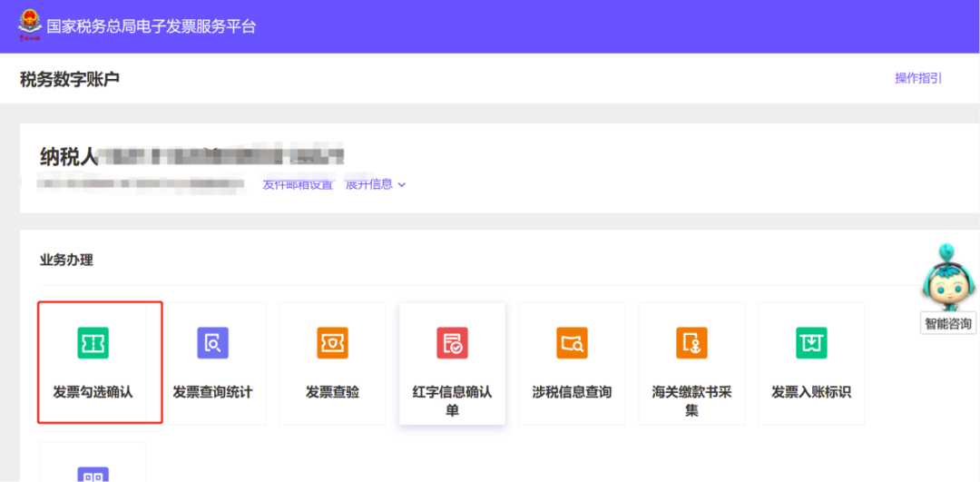Click the purple 发票查询统计 search icon
Screen dimensions: 980x482
coord(212,342)
